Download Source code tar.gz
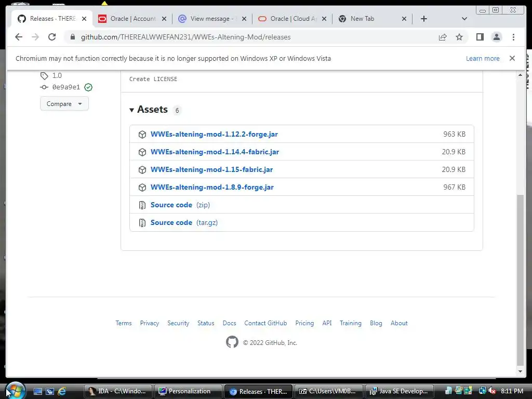532x399 pixels. [x=184, y=222]
